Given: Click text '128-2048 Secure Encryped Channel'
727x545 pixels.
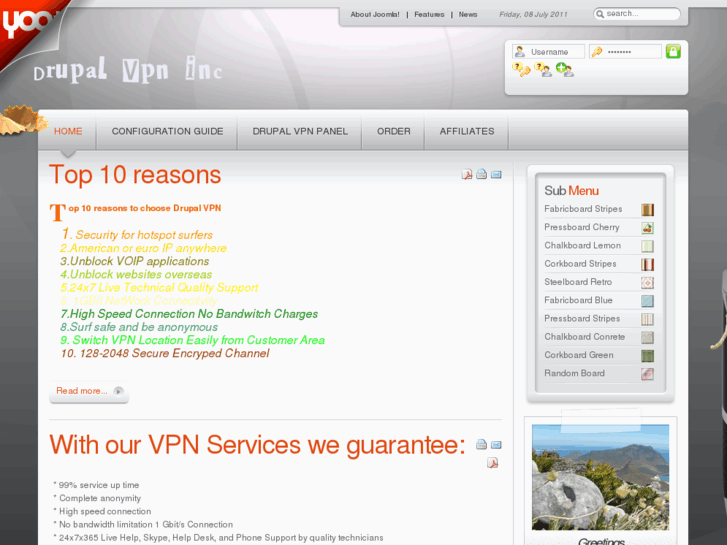Looking at the screenshot, I should point(174,353).
